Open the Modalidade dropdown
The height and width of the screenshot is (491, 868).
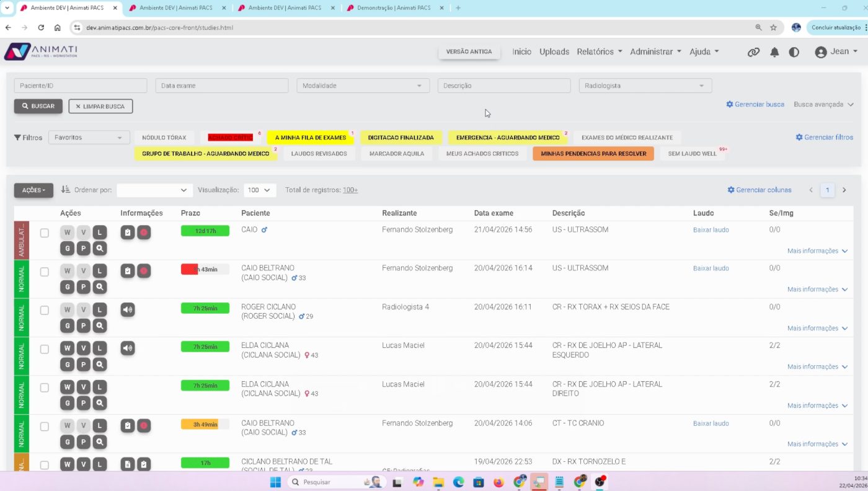point(363,86)
